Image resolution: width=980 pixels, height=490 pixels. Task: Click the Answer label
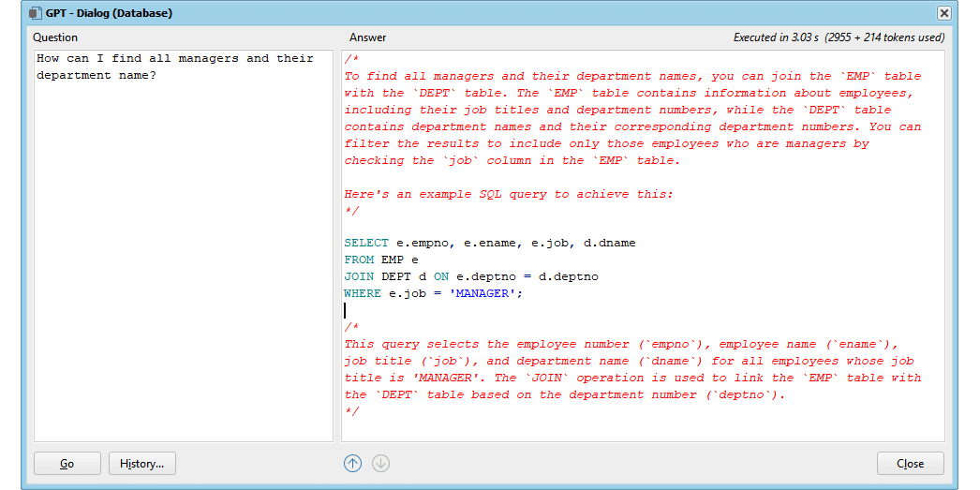click(x=368, y=37)
